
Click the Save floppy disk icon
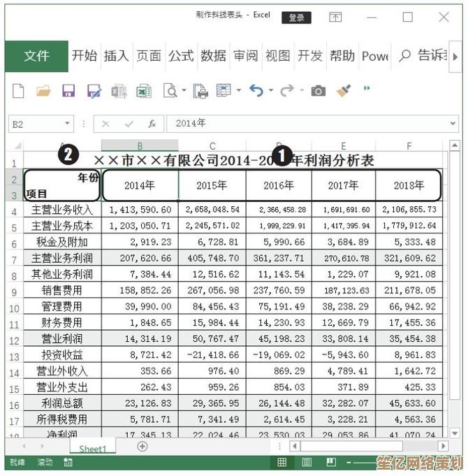68,91
